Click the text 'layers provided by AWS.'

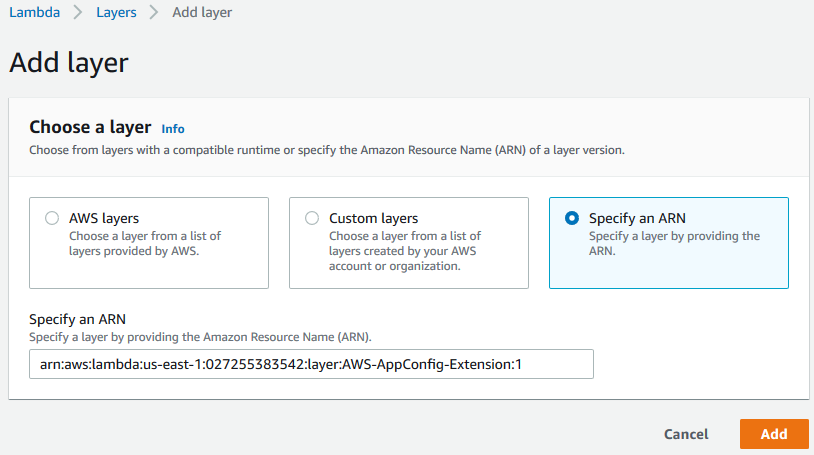tap(134, 251)
